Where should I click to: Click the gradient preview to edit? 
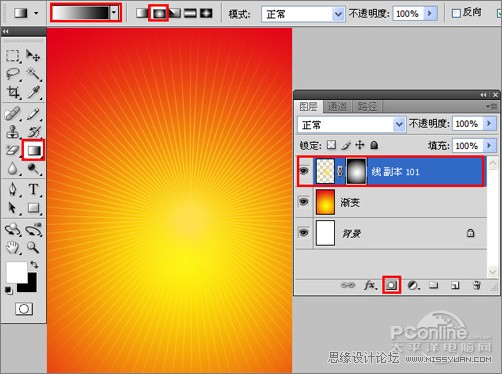[x=81, y=13]
